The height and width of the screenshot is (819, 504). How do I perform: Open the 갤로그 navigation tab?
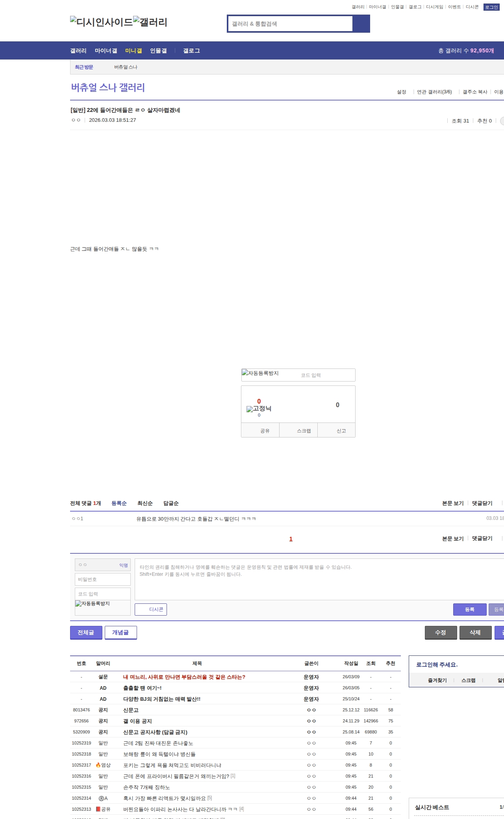pyautogui.click(x=191, y=50)
